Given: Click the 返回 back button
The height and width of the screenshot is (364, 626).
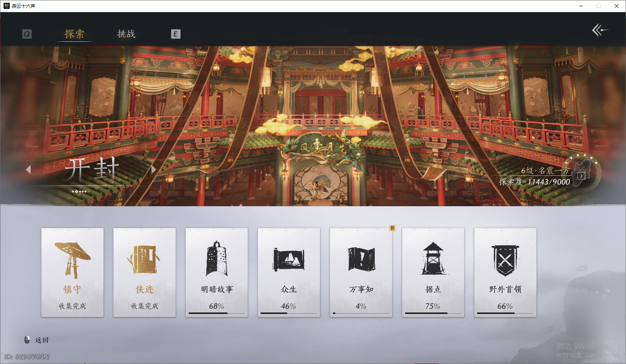Looking at the screenshot, I should coord(38,340).
